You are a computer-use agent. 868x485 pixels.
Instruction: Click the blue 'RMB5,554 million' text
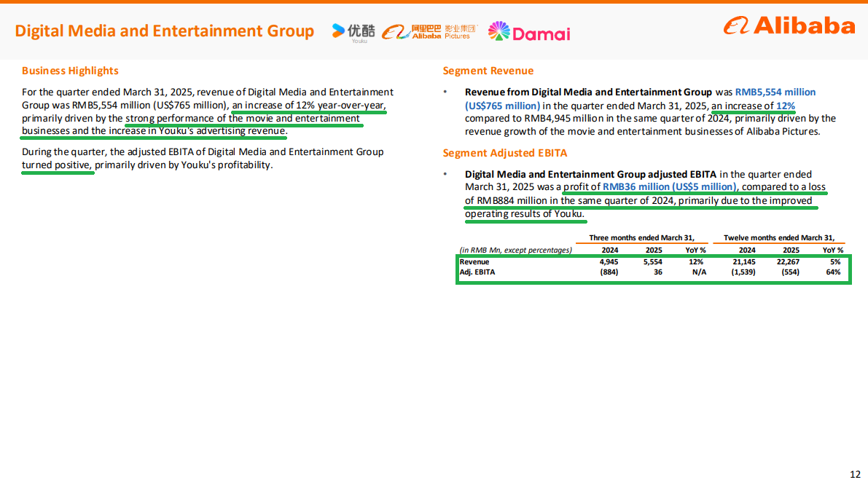coord(775,92)
